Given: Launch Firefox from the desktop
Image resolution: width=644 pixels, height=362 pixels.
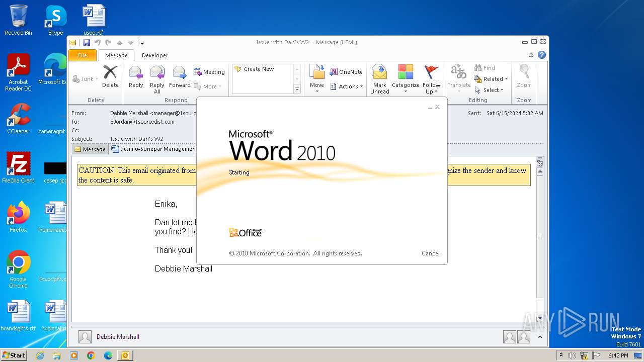Looking at the screenshot, I should [18, 217].
